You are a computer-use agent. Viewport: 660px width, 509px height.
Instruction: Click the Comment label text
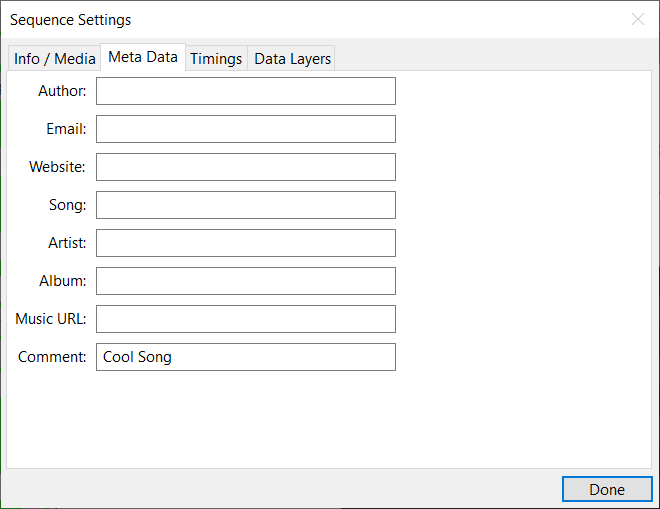click(x=52, y=357)
